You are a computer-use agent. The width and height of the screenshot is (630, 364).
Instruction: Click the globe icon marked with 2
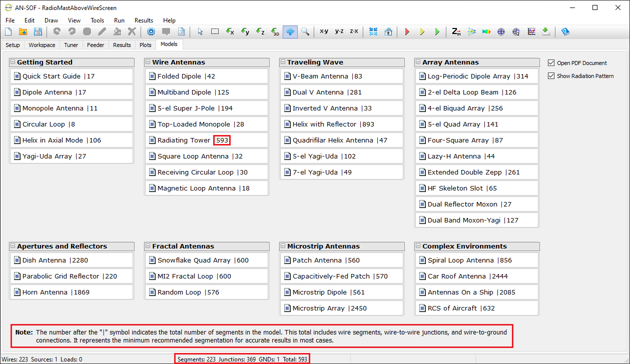(516, 31)
